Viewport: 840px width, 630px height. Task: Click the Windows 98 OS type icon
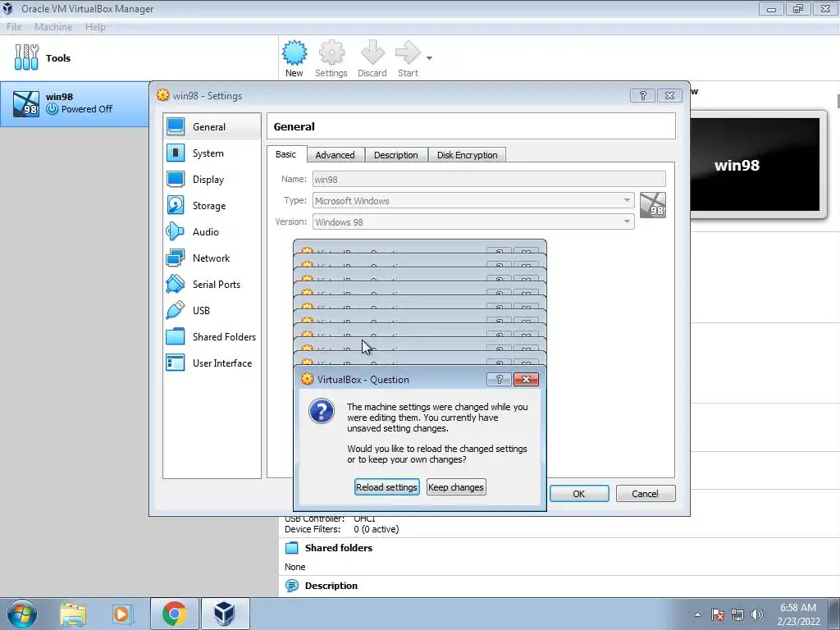pyautogui.click(x=652, y=205)
